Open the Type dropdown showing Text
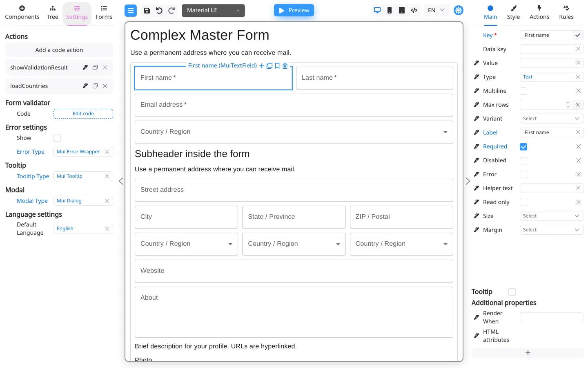This screenshot has height=368, width=588. point(552,77)
